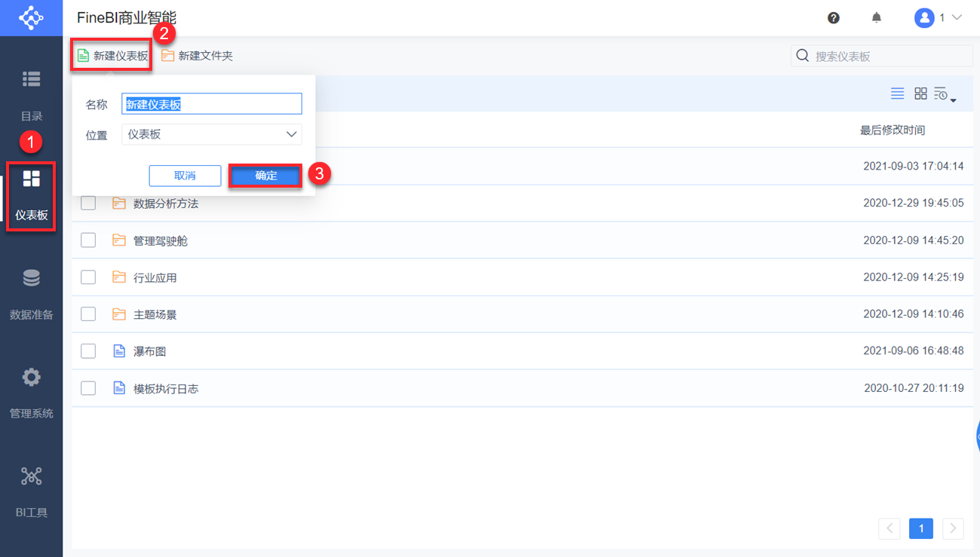Image resolution: width=980 pixels, height=557 pixels.
Task: Open the notification bell
Action: 876,17
